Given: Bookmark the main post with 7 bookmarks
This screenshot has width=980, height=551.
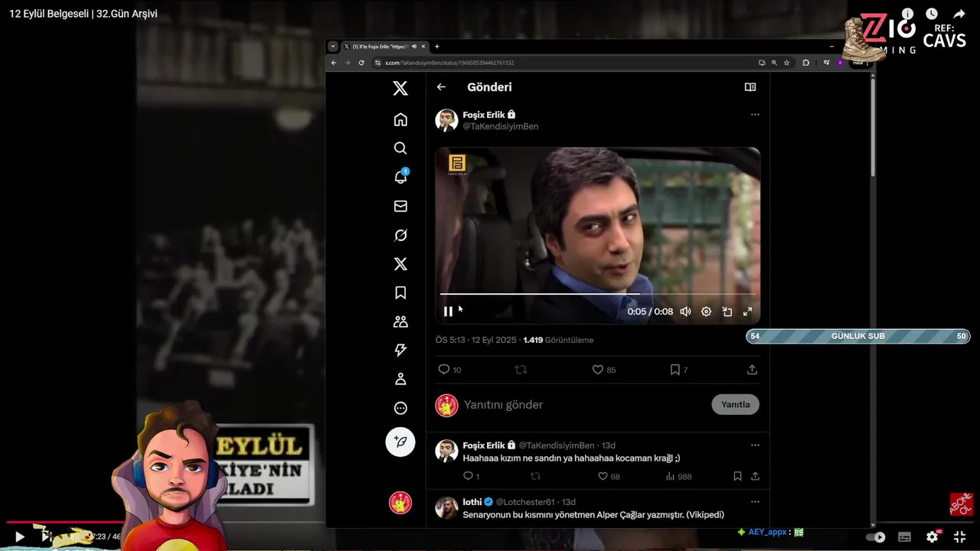Looking at the screenshot, I should click(x=679, y=370).
